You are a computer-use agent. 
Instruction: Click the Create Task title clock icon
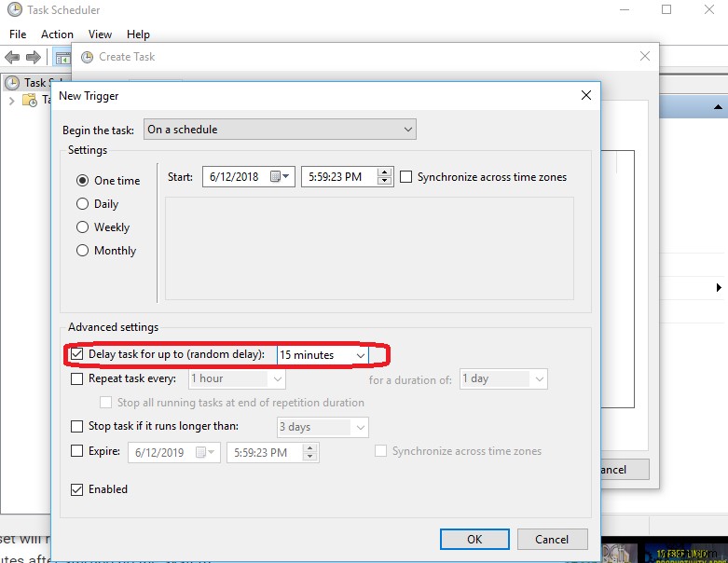pyautogui.click(x=87, y=57)
